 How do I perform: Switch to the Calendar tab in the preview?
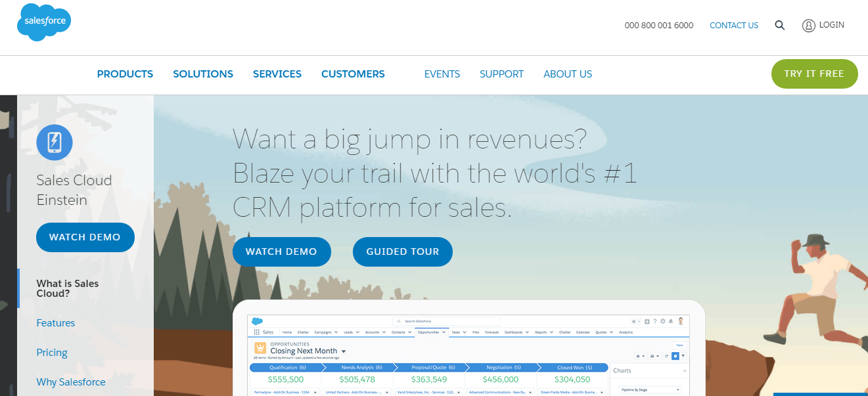click(x=583, y=332)
